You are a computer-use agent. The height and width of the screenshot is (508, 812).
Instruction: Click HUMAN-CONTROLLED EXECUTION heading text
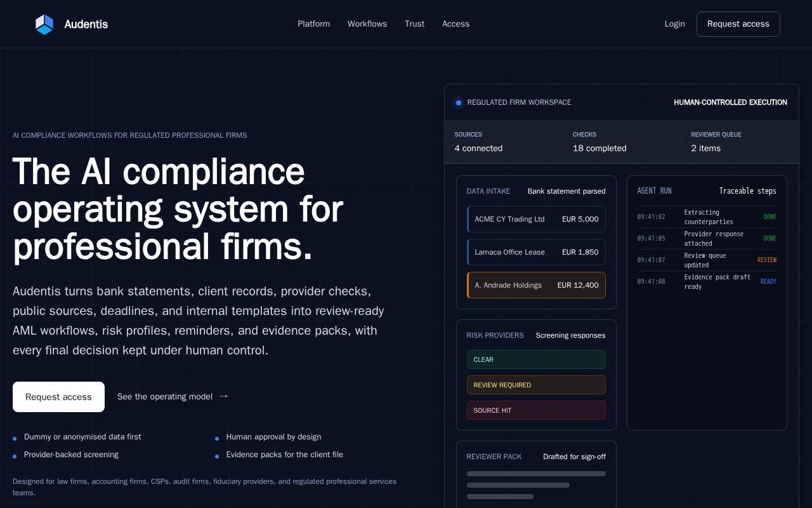[x=730, y=102]
